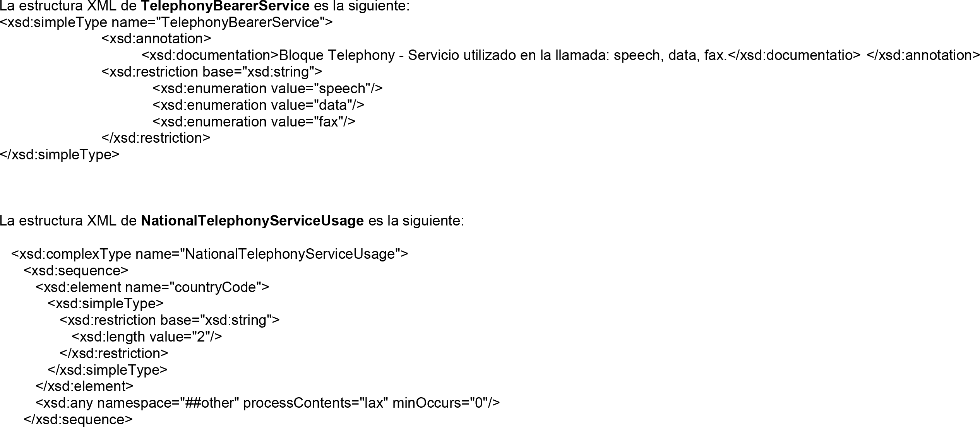Click the xsd:any namespace="##other" line
The image size is (980, 427).
[268, 403]
